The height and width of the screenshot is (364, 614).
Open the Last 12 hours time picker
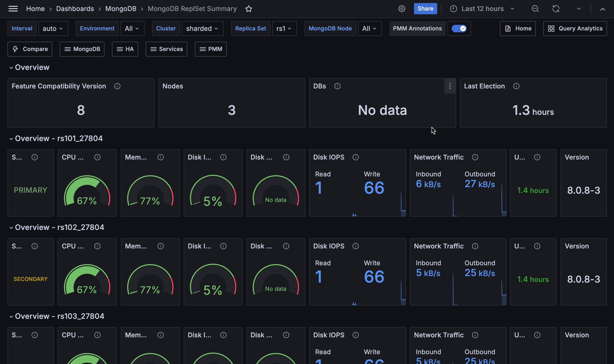pos(482,9)
